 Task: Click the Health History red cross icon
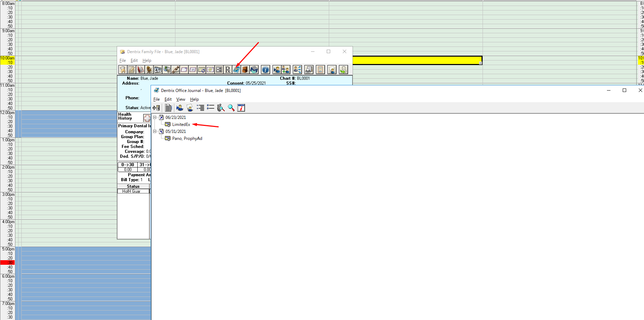(147, 118)
